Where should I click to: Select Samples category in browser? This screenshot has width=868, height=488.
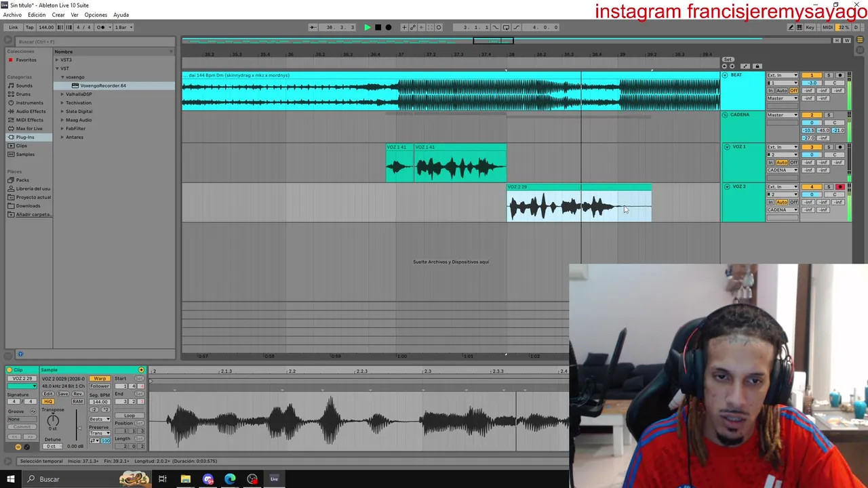click(25, 154)
